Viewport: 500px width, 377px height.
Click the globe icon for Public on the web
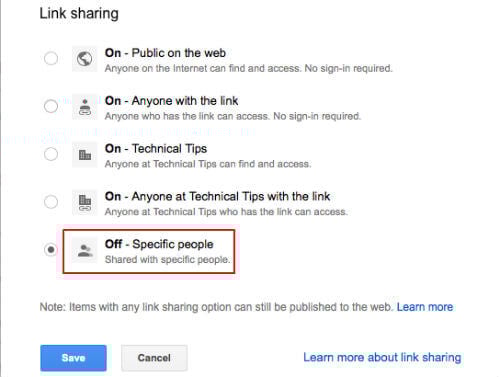pyautogui.click(x=85, y=59)
